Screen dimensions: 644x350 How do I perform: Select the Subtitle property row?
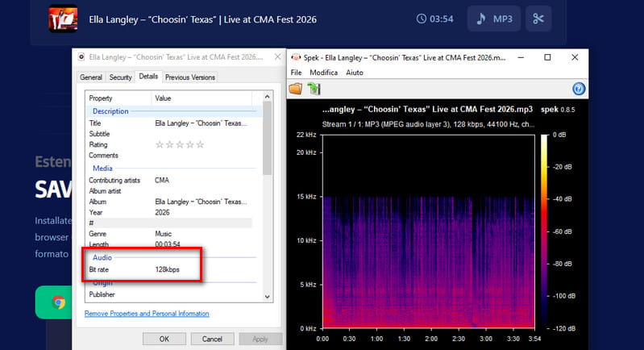[x=168, y=134]
